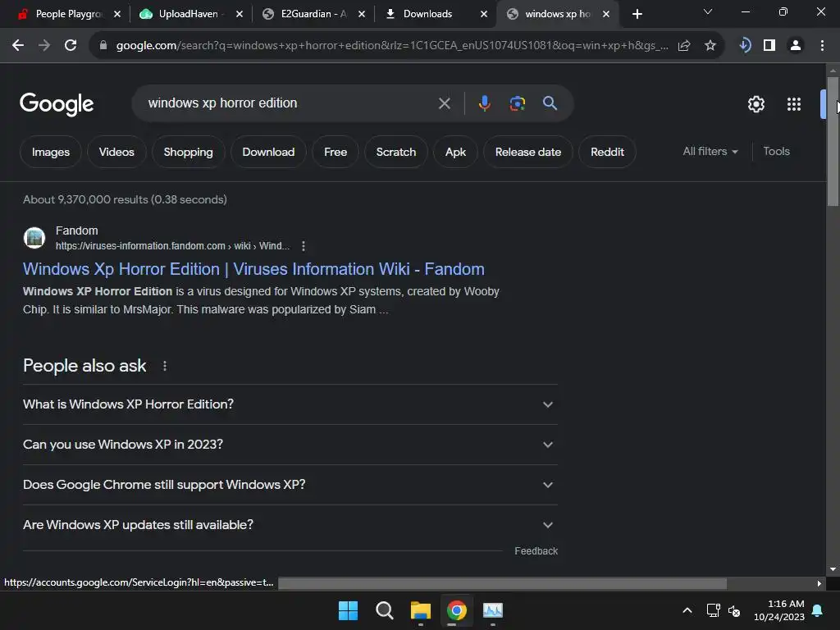This screenshot has height=630, width=840.
Task: Close the Downloads tab
Action: pos(484,14)
